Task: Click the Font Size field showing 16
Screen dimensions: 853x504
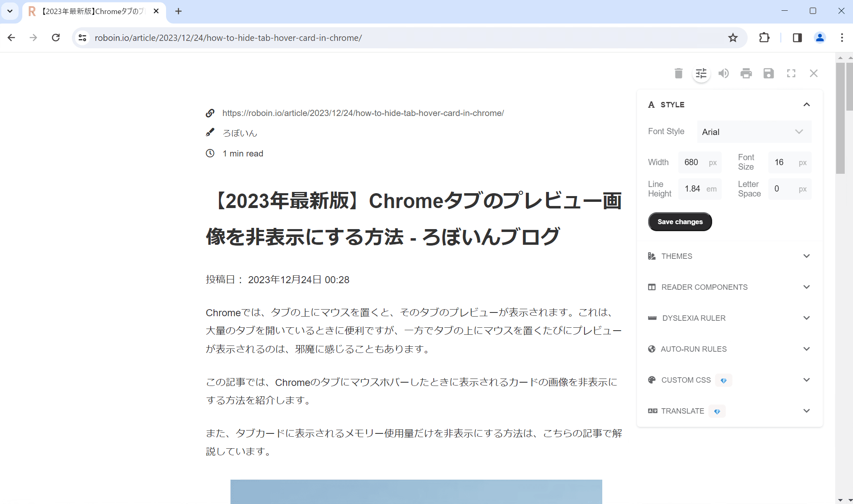Action: (790, 162)
